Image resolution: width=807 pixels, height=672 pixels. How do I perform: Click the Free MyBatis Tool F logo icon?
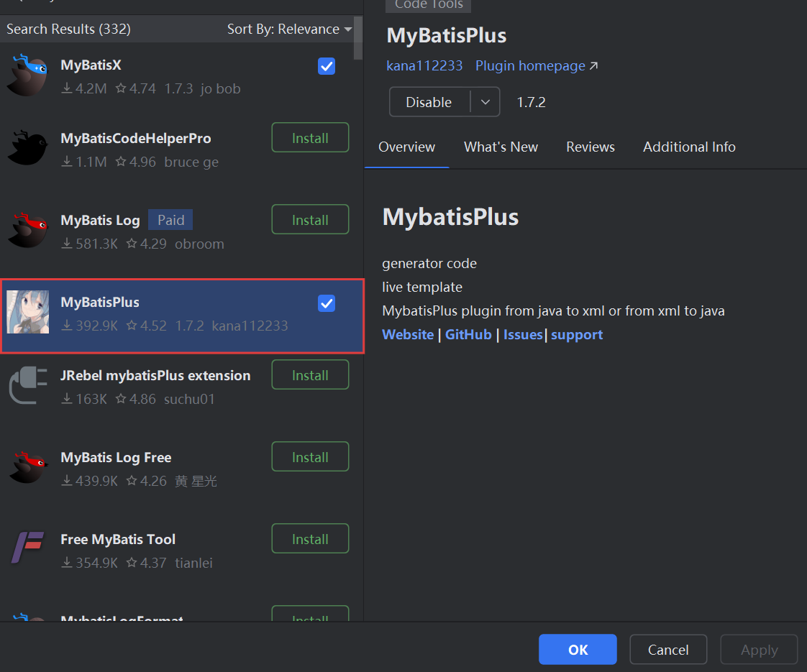tap(28, 548)
